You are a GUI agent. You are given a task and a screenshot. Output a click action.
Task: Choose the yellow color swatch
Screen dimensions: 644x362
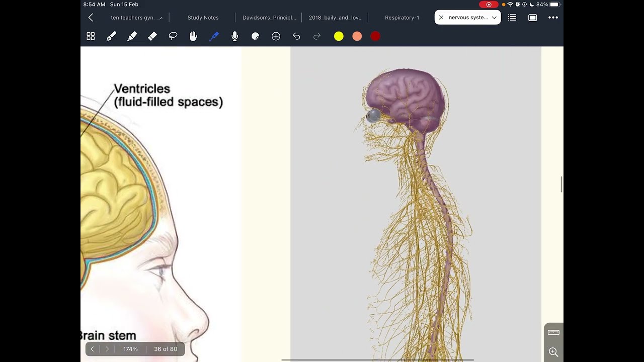(x=339, y=36)
